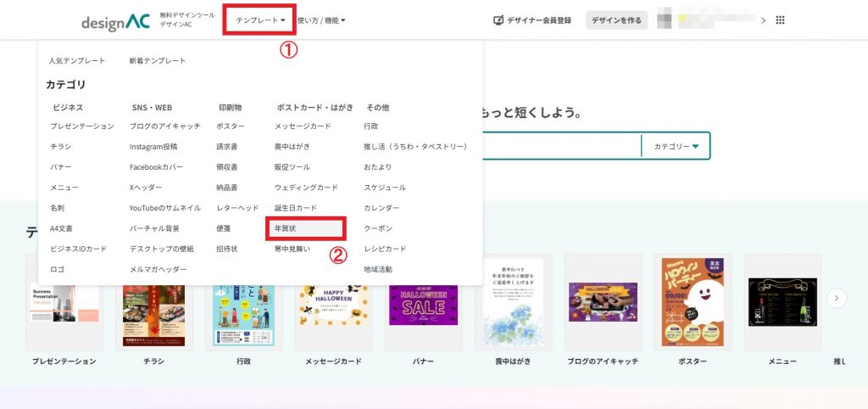This screenshot has height=409, width=868.
Task: Select 請求書 category
Action: click(x=227, y=147)
